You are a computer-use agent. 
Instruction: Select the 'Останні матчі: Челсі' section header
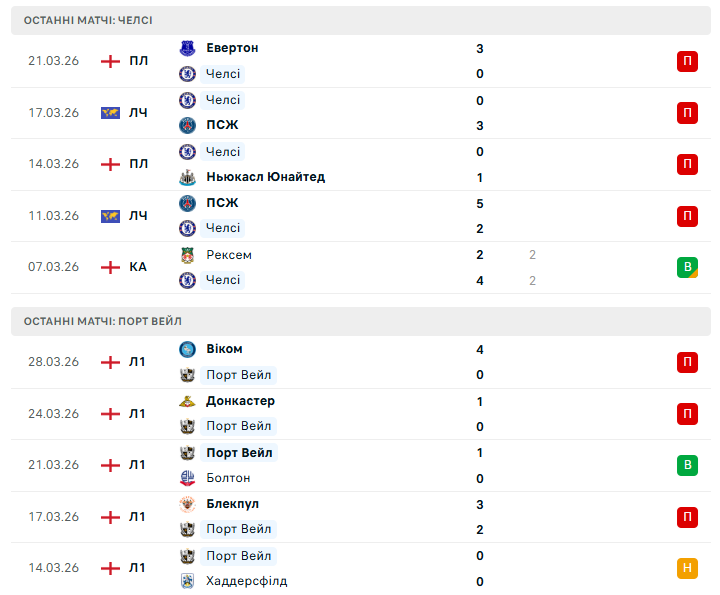click(88, 20)
